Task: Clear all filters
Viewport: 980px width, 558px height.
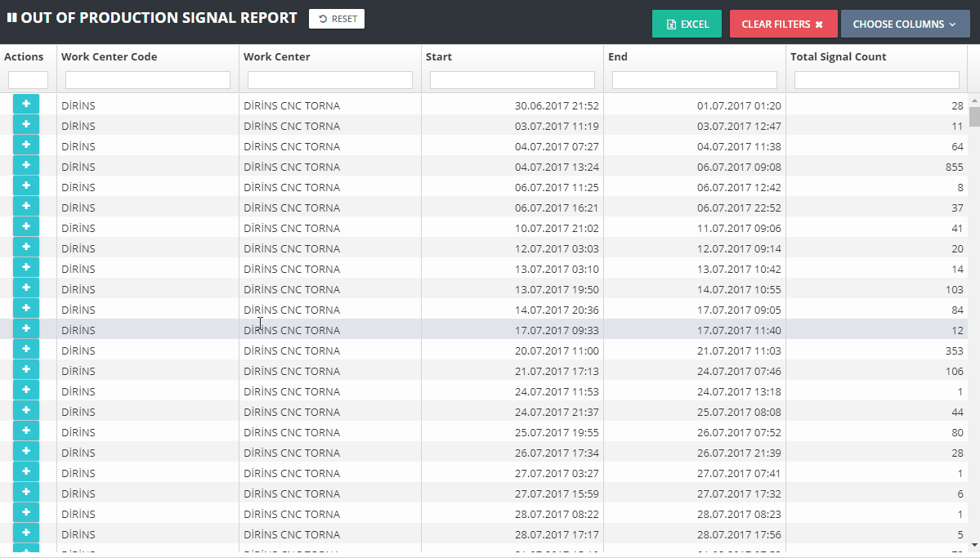Action: tap(783, 24)
